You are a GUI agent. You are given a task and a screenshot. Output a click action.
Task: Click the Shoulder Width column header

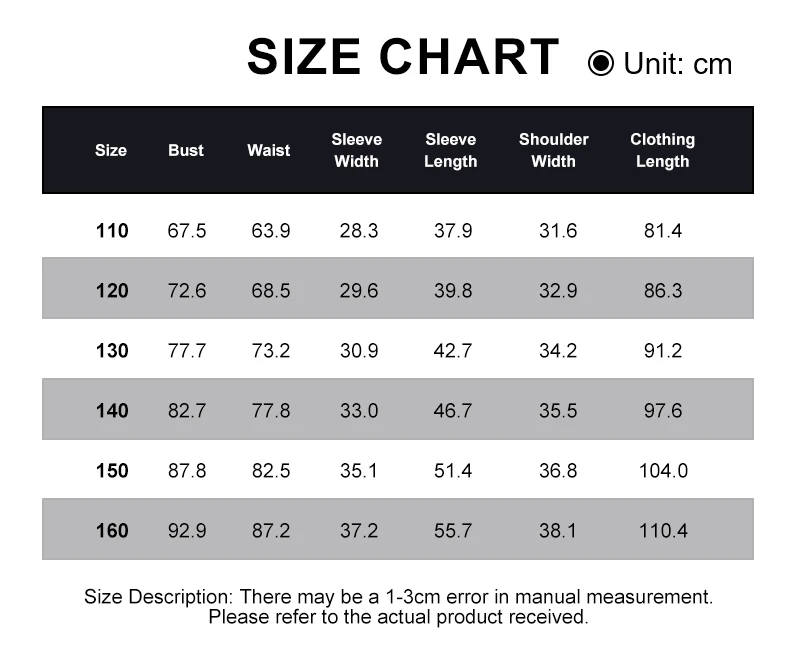point(554,150)
